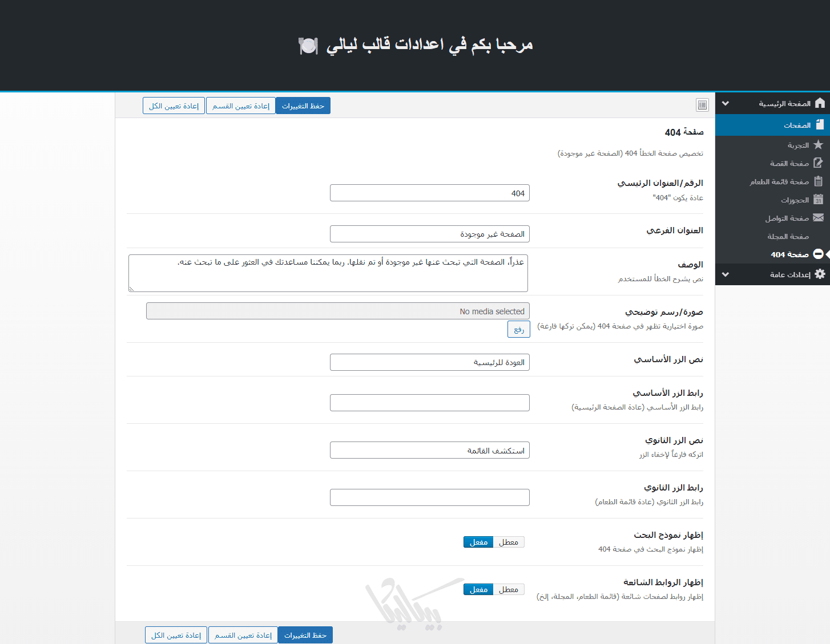
Task: Click the star icon next to التجربة
Action: click(x=818, y=145)
